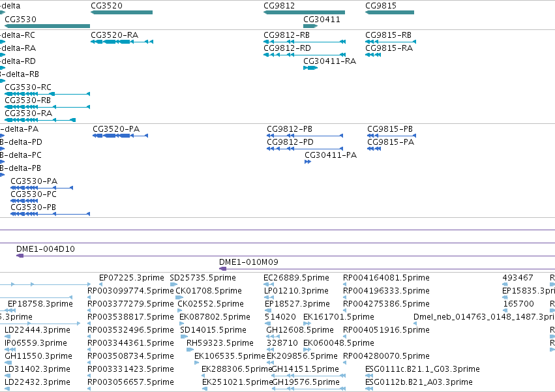Open EST EK161701.5prime
The height and width of the screenshot is (392, 555).
(x=338, y=317)
